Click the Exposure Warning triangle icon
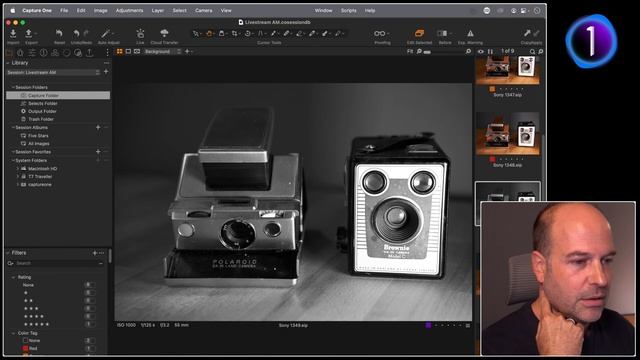640x360 pixels. (470, 33)
